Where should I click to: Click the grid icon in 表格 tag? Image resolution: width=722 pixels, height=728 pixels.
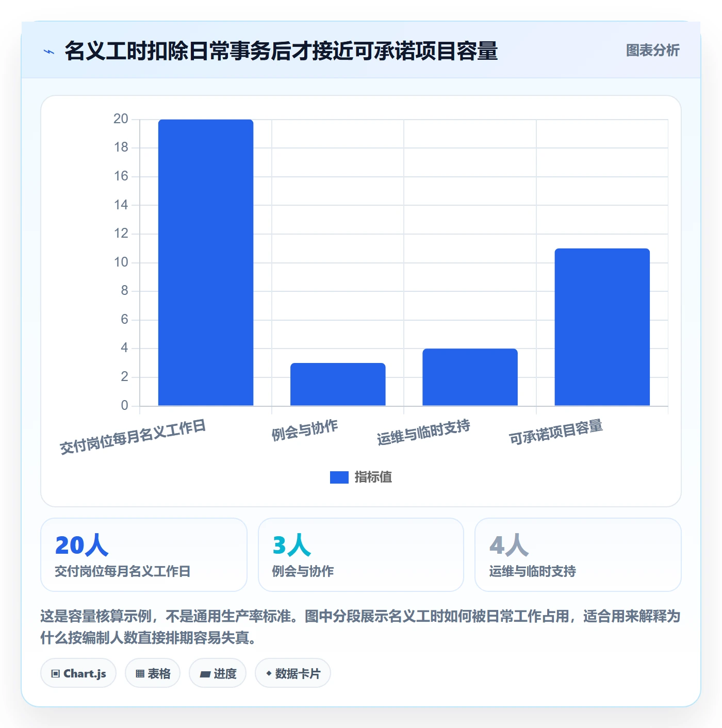click(x=140, y=673)
